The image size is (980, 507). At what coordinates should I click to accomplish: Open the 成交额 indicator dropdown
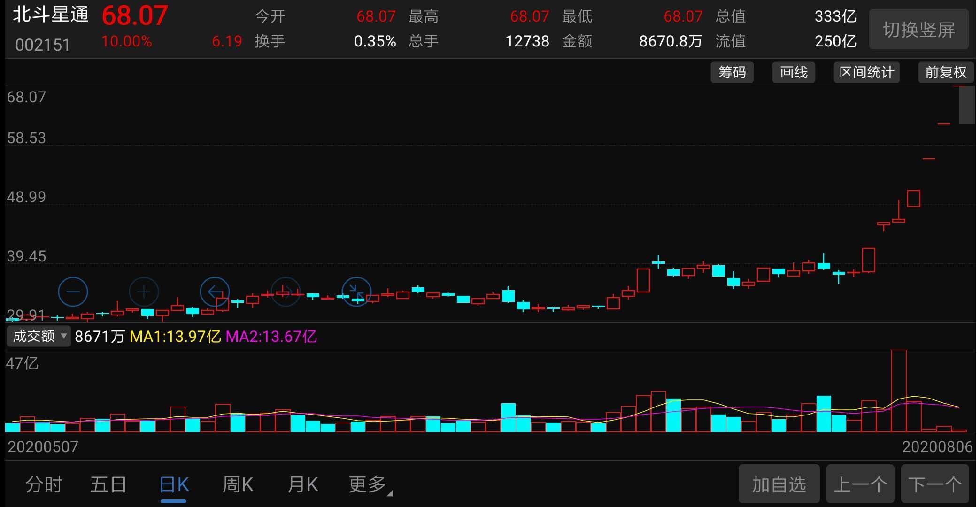tap(39, 336)
